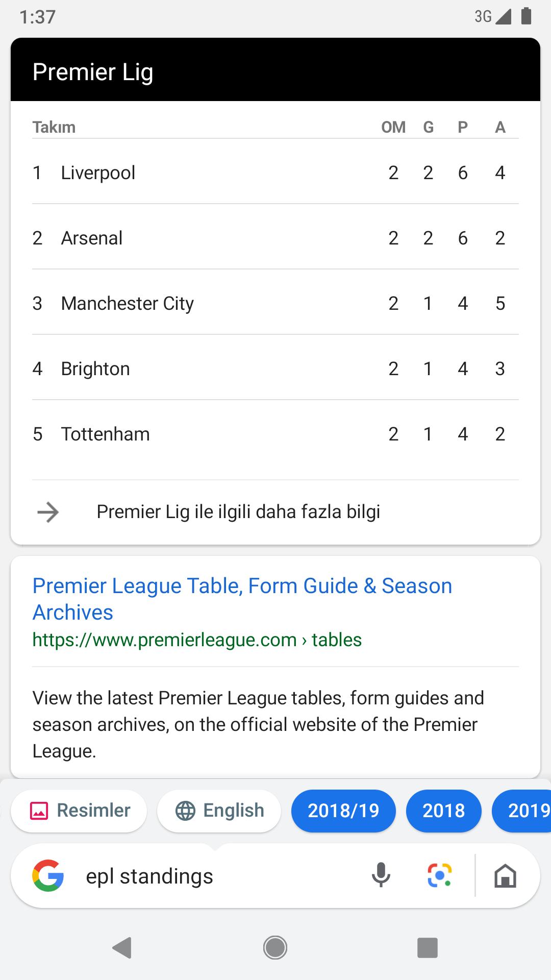The width and height of the screenshot is (551, 980).
Task: Open the Resimler images tab chip
Action: pos(79,811)
